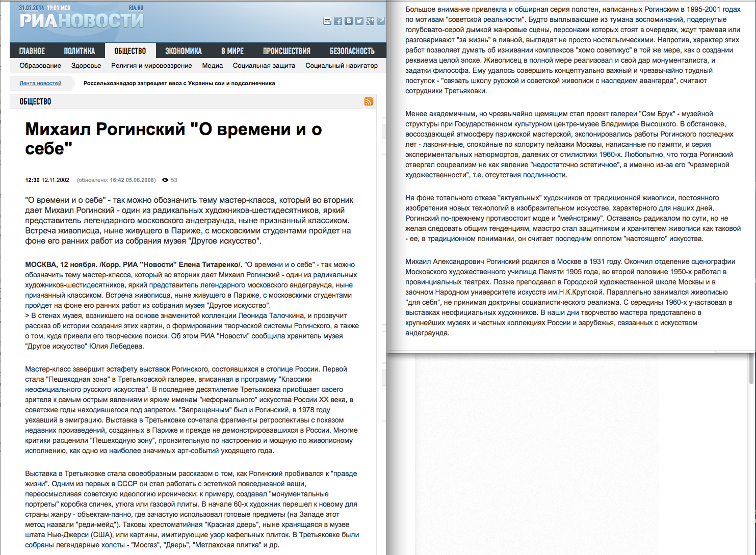
Task: Go to the Экономика section
Action: [183, 51]
